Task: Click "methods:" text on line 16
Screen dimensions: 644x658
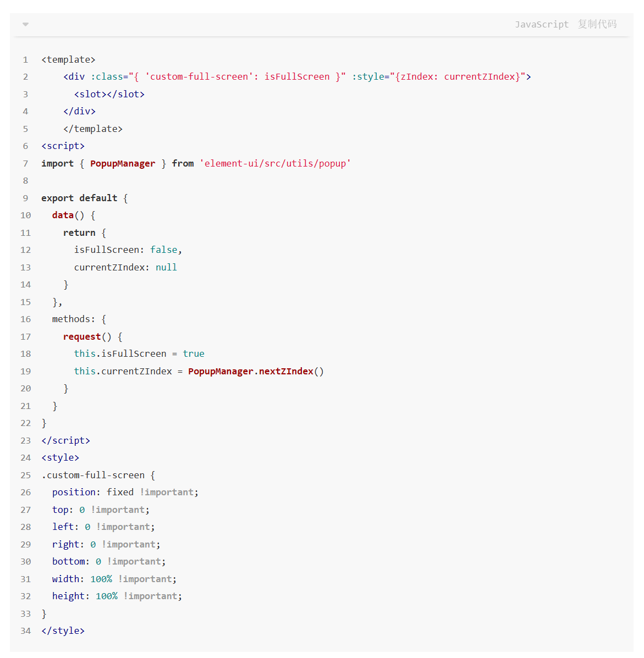Action: pyautogui.click(x=74, y=319)
